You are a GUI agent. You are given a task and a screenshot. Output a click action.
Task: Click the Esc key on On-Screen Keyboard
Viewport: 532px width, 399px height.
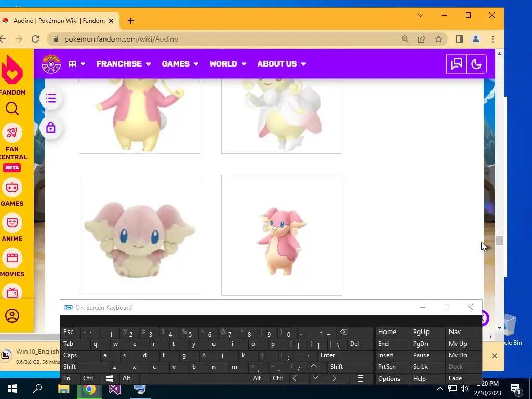point(70,332)
